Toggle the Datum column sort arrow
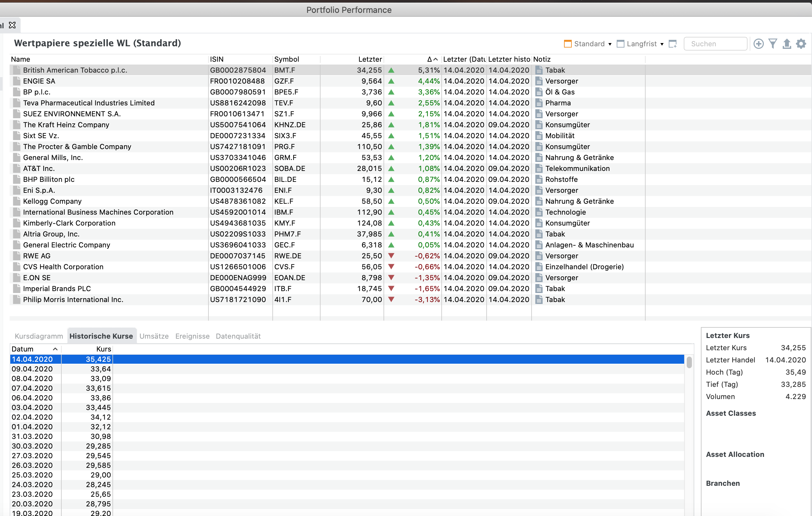The image size is (812, 516). coord(55,349)
